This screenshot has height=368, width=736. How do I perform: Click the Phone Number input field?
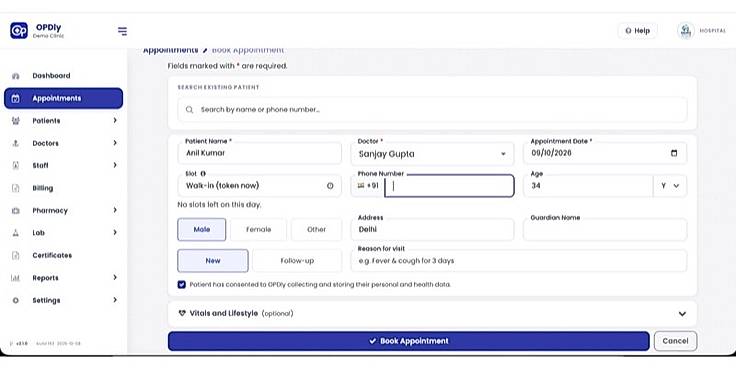point(449,186)
